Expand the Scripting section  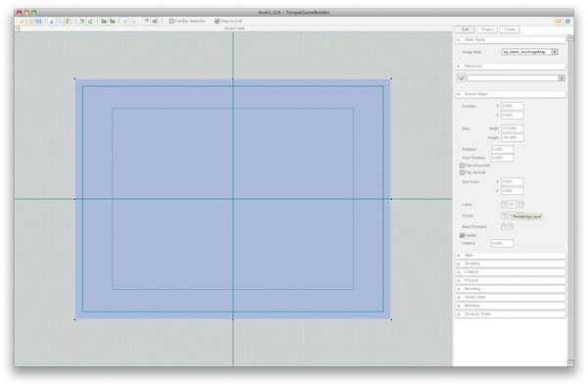click(511, 264)
